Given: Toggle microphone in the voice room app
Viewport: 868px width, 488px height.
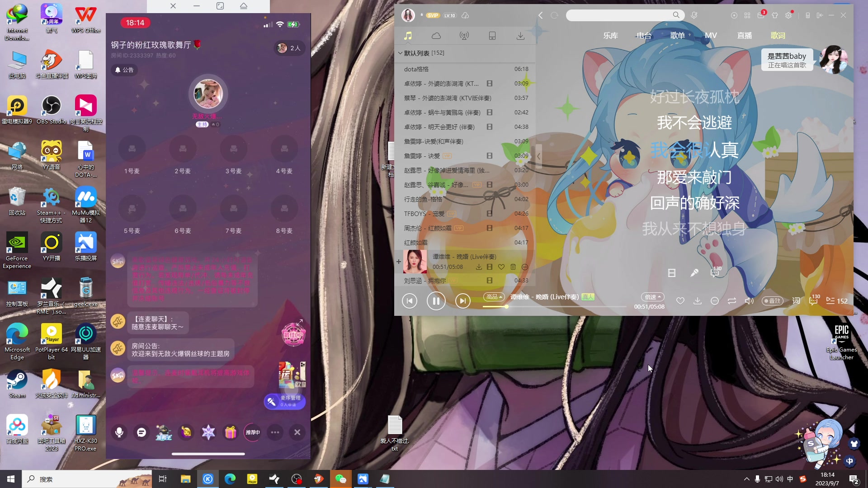Looking at the screenshot, I should click(119, 432).
